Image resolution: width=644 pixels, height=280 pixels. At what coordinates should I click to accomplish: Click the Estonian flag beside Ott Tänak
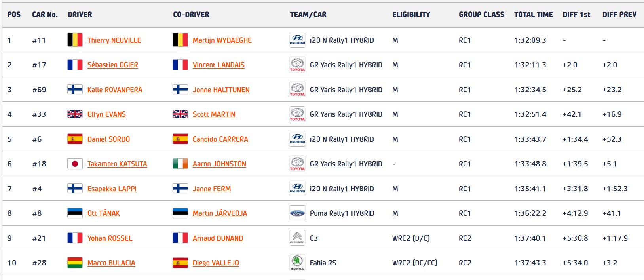tap(75, 213)
